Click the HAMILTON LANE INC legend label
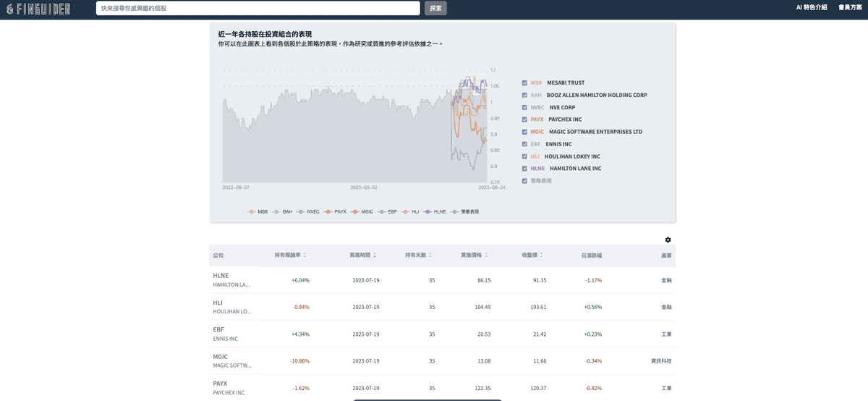 (576, 169)
